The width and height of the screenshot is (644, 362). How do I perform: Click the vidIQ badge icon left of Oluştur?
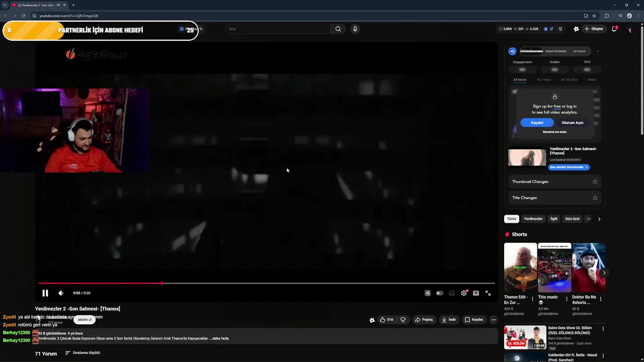(576, 29)
